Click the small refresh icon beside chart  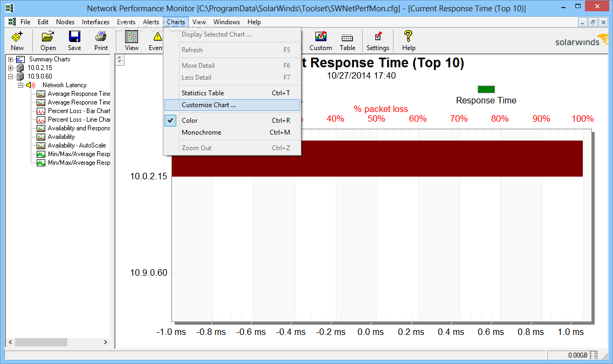tap(120, 60)
